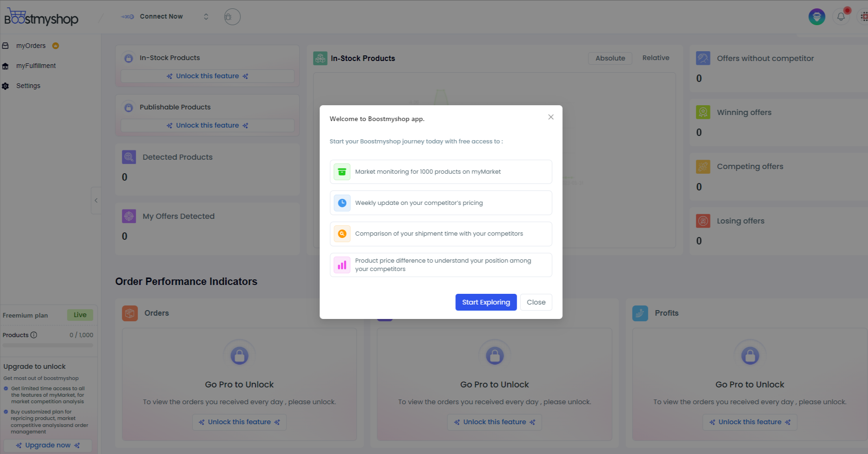This screenshot has width=868, height=454.
Task: Click the Losing offers icon
Action: pyautogui.click(x=703, y=221)
